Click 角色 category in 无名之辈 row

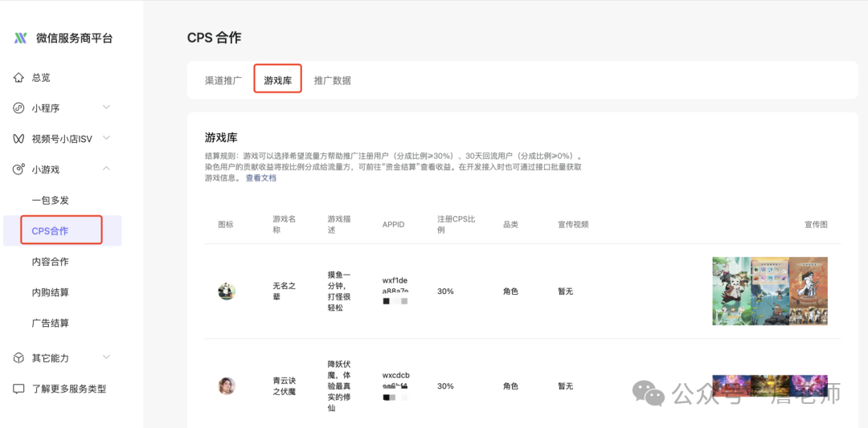pyautogui.click(x=510, y=291)
